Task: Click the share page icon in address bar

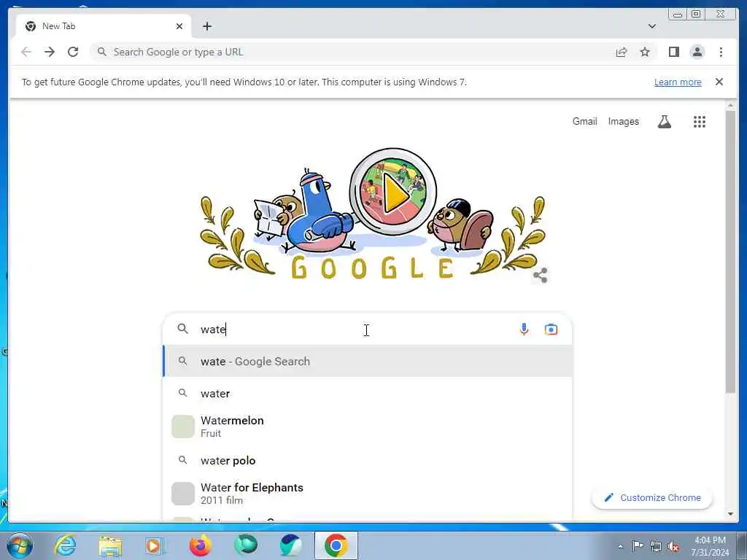Action: point(622,52)
